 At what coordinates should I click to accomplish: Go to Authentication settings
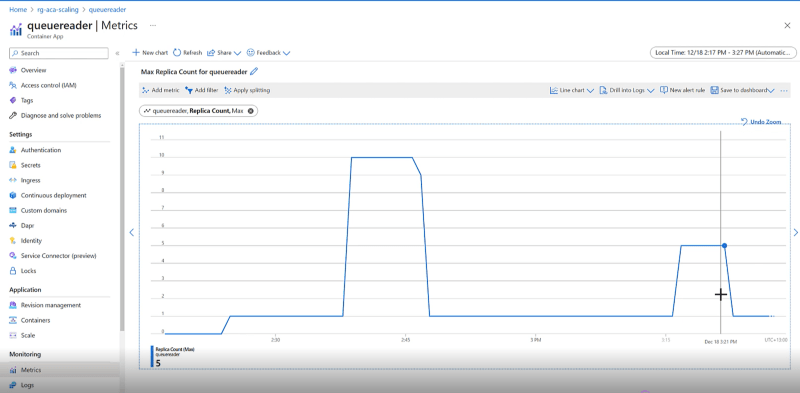(x=41, y=150)
